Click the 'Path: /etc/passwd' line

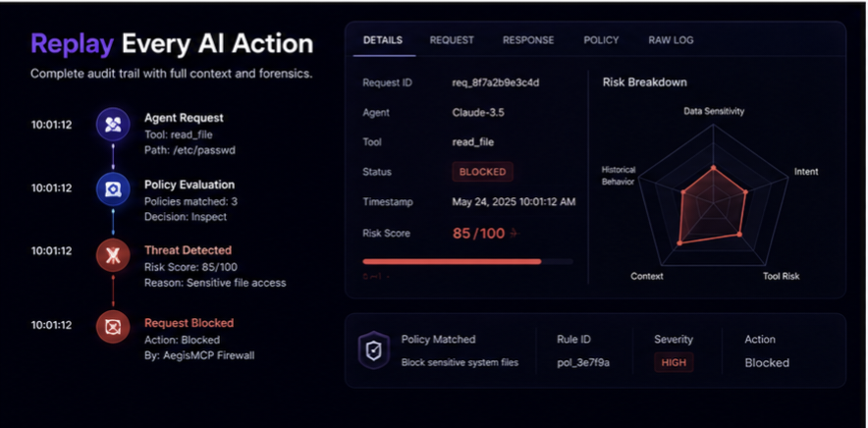(x=190, y=150)
